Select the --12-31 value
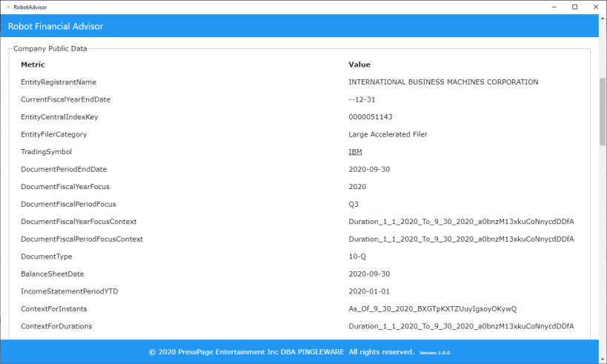The height and width of the screenshot is (364, 607). (362, 99)
